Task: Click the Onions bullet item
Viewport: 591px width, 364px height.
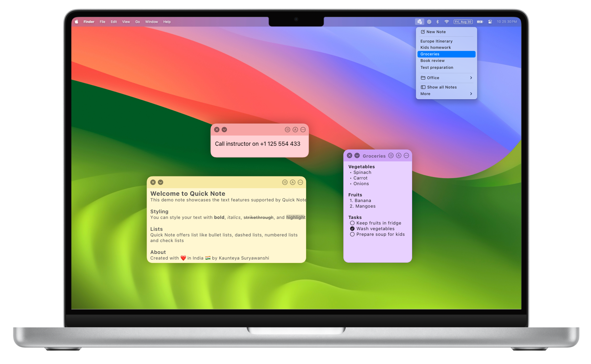Action: click(361, 184)
